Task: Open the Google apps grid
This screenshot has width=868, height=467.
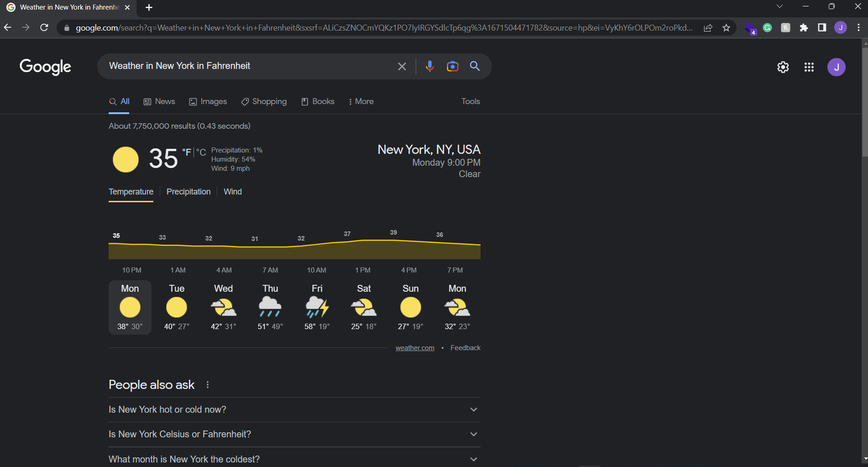Action: pyautogui.click(x=809, y=67)
